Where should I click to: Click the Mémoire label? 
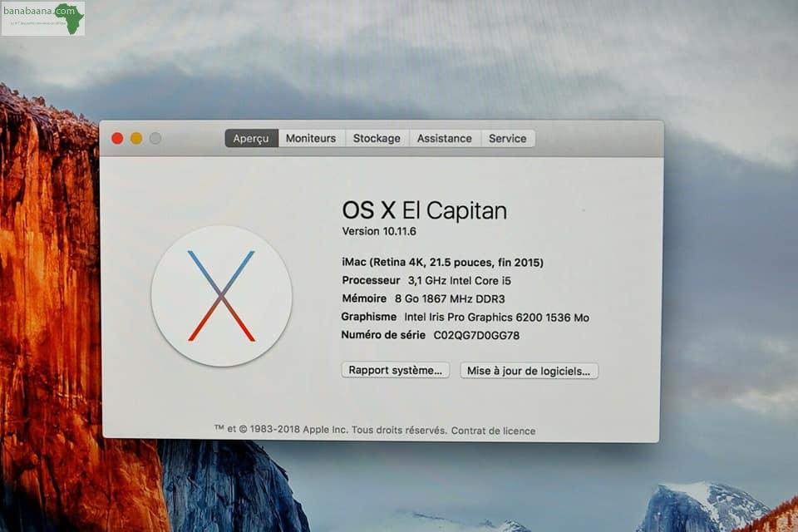tap(364, 299)
